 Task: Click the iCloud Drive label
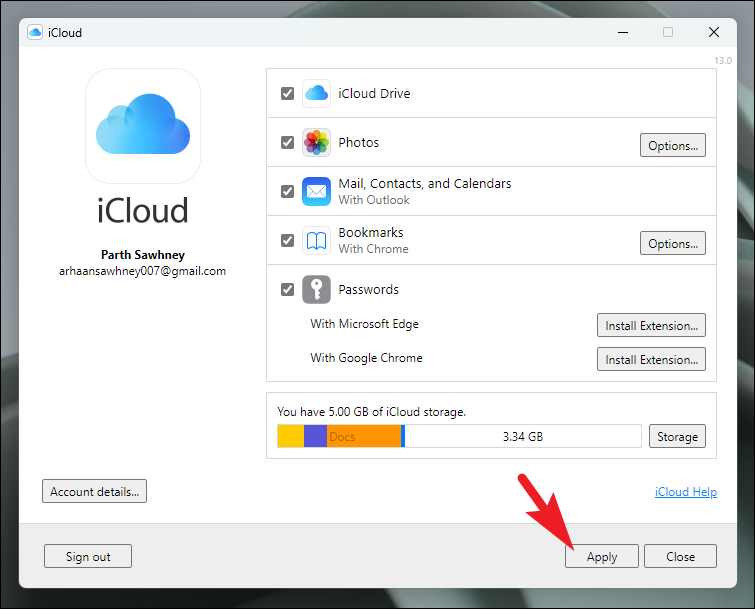coord(374,93)
